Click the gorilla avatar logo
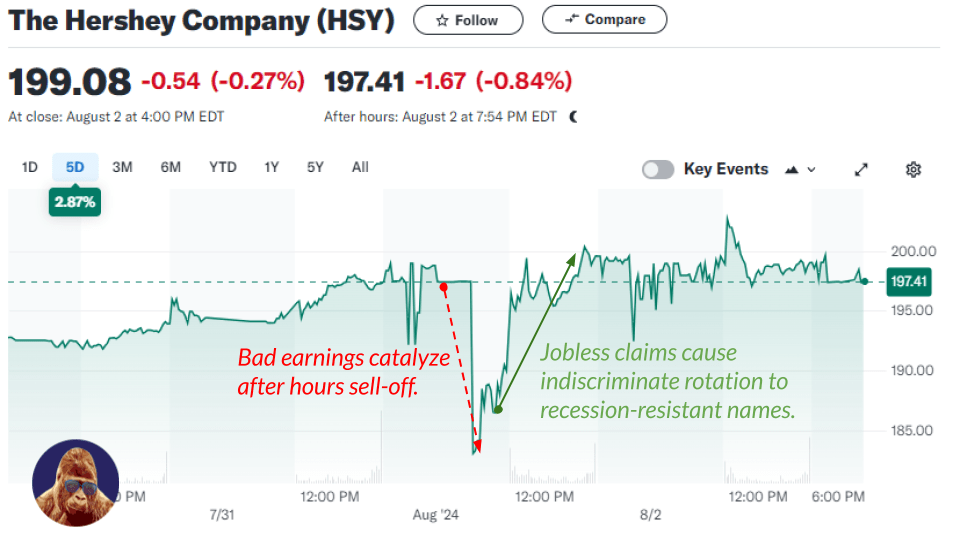This screenshot has height=540, width=960. click(x=76, y=483)
